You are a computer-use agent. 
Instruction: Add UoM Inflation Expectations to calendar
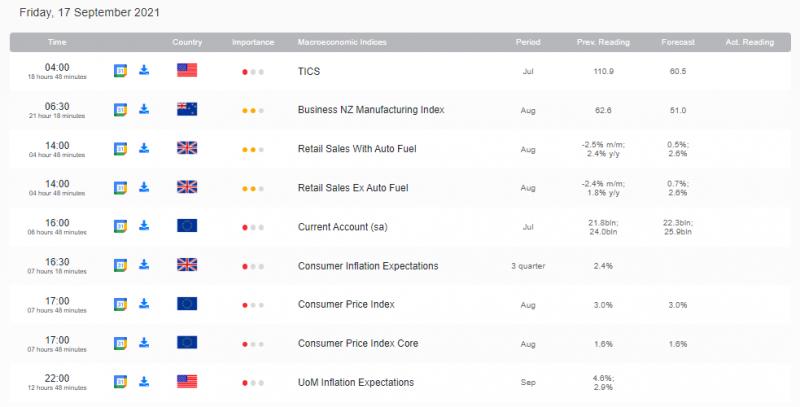pos(120,382)
